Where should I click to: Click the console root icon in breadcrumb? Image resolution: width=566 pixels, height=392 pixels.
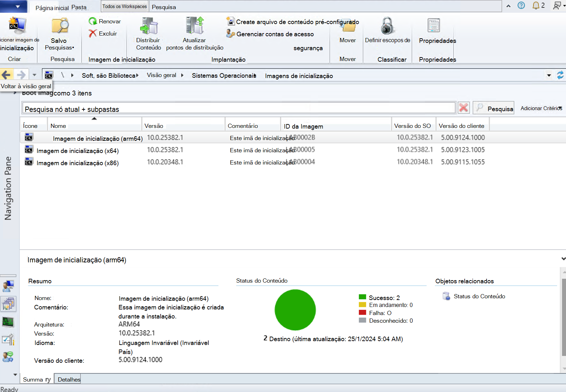point(49,75)
